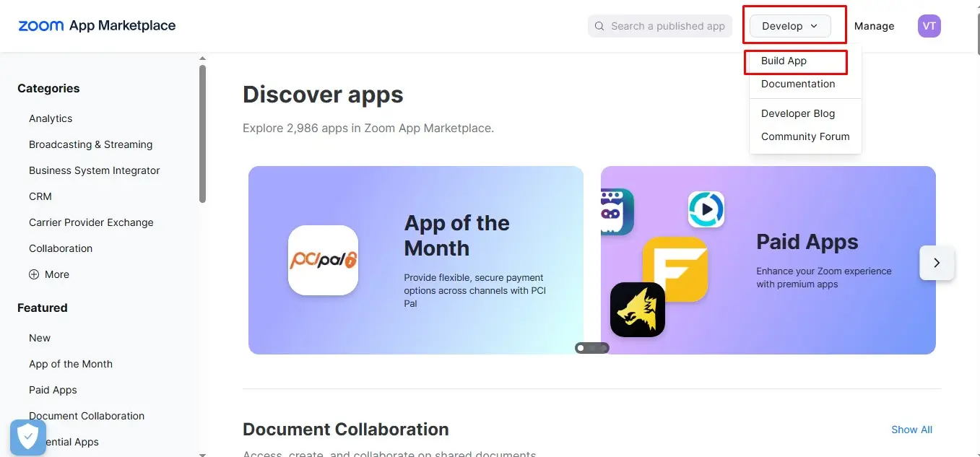Choose Build App from the Develop menu
Image resolution: width=980 pixels, height=457 pixels.
(x=784, y=61)
